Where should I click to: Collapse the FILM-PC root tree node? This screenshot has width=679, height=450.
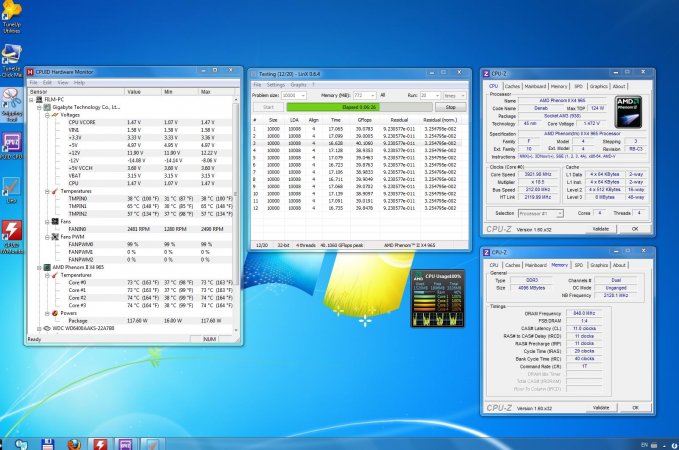(31, 100)
